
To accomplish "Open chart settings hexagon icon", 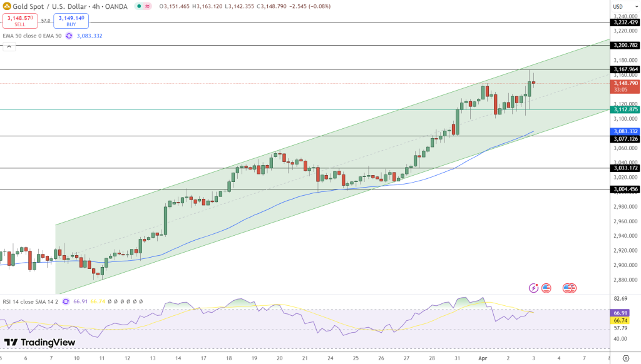I will pyautogui.click(x=626, y=358).
